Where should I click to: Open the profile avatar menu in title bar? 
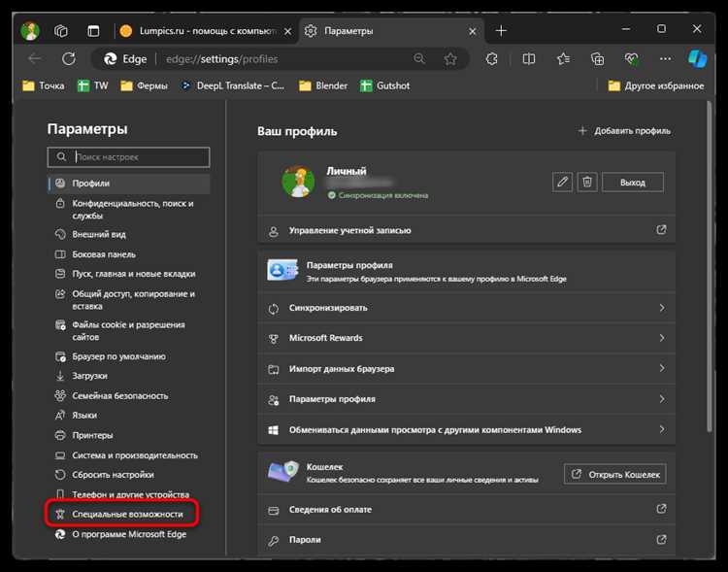pos(30,31)
